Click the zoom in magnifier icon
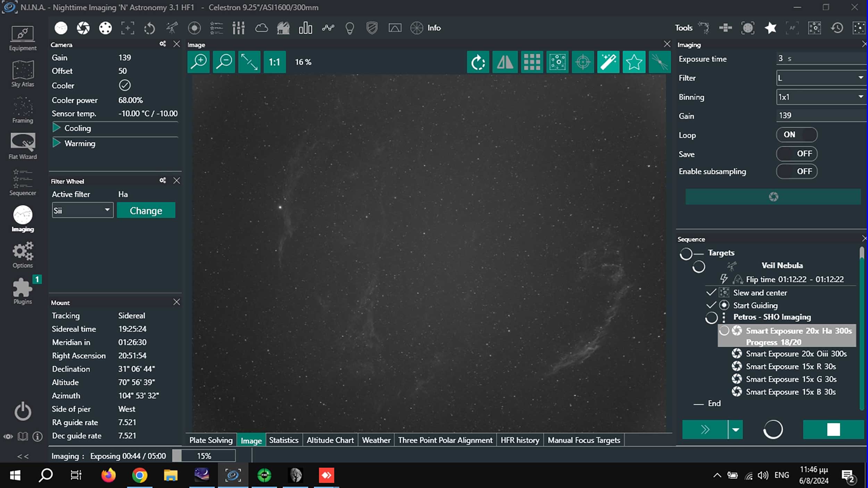 [199, 62]
